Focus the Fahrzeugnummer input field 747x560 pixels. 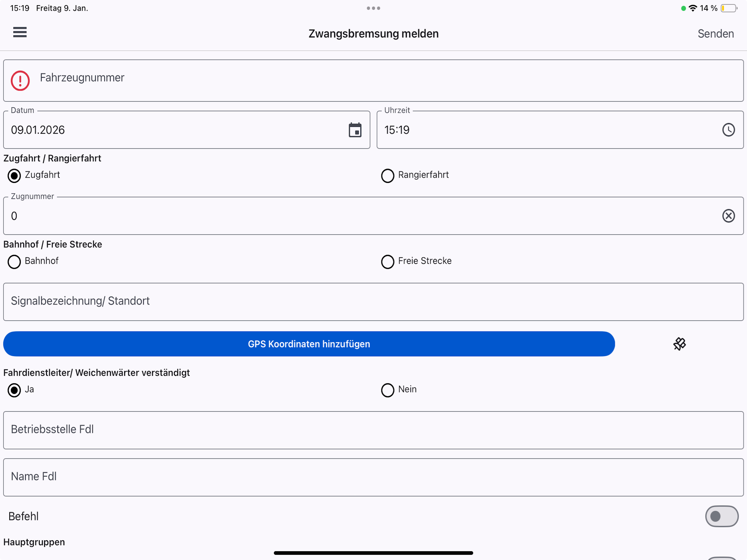(x=373, y=81)
